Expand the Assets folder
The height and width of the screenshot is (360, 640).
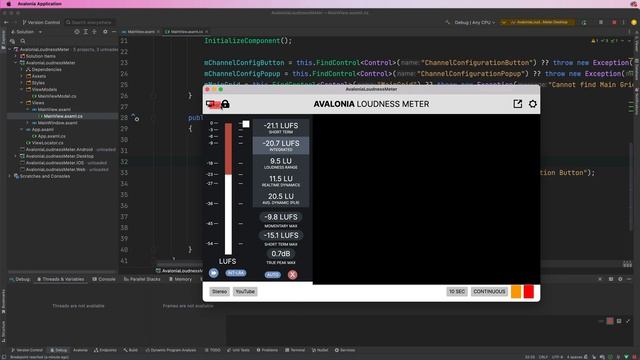22,76
